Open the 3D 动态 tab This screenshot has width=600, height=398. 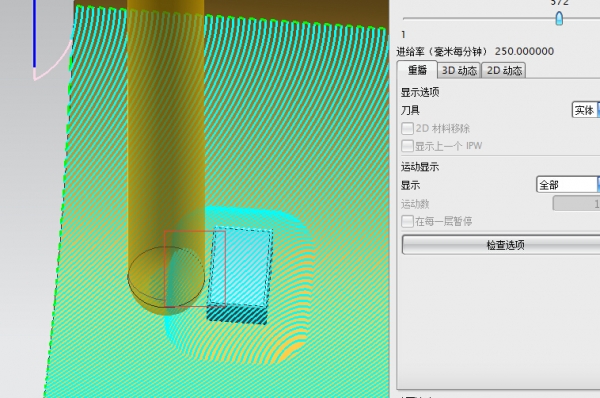[x=459, y=70]
